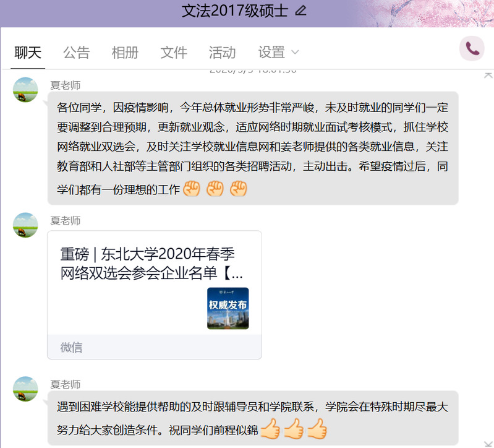Click the first fist emoji in message
Image resolution: width=494 pixels, height=448 pixels.
click(x=192, y=189)
